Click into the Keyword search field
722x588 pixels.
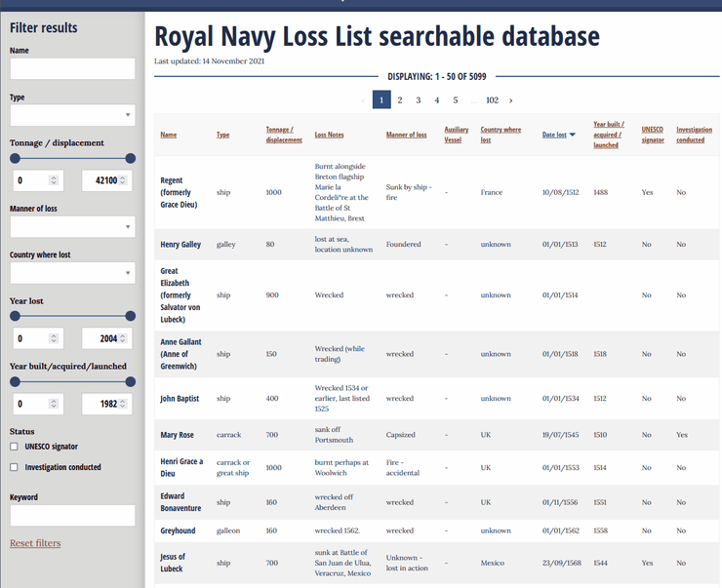[72, 515]
